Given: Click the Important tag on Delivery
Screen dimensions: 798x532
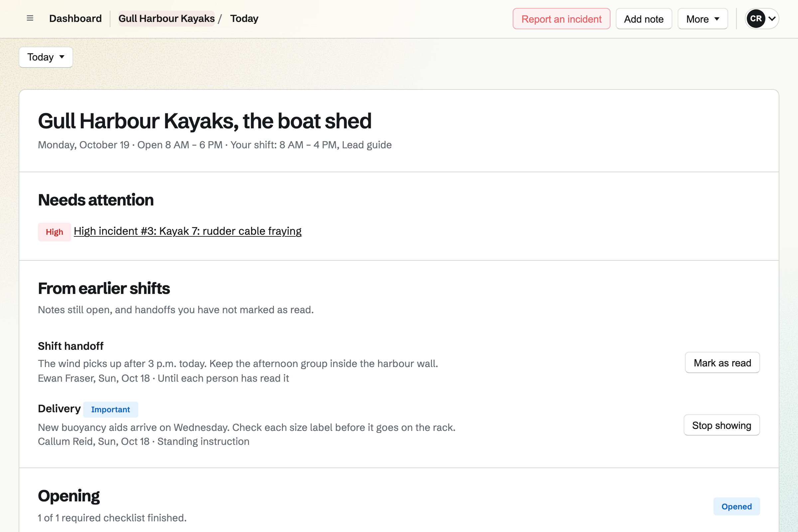Looking at the screenshot, I should click(x=110, y=410).
